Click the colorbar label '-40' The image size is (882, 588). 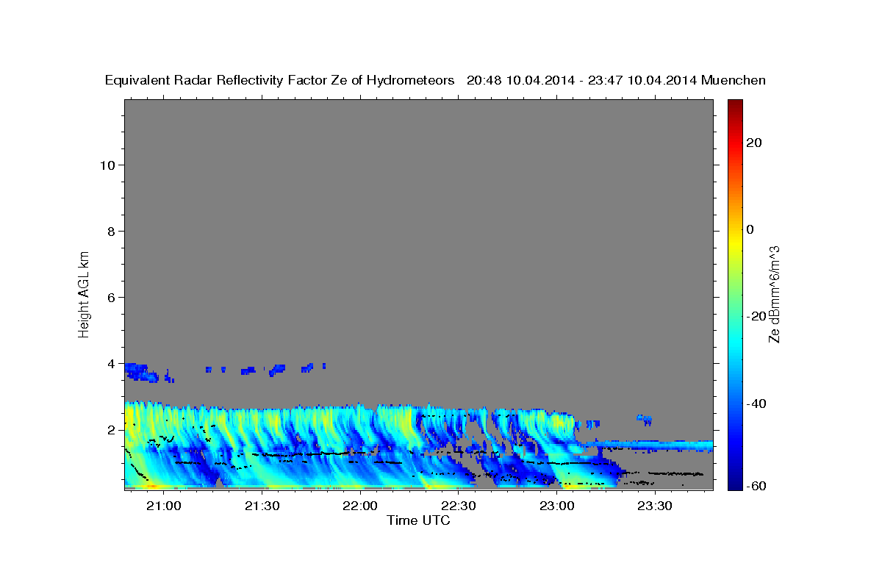pos(756,404)
